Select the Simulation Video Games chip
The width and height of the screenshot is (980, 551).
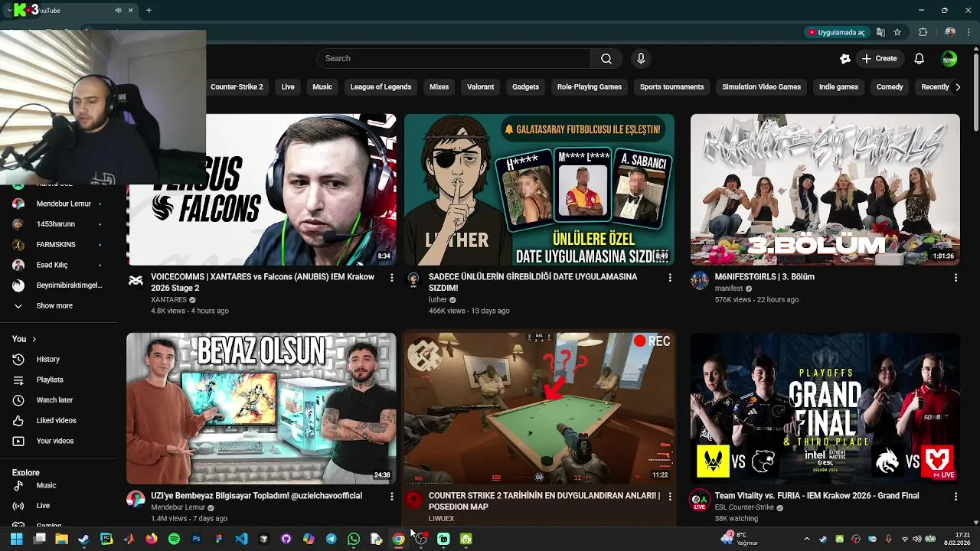coord(761,87)
